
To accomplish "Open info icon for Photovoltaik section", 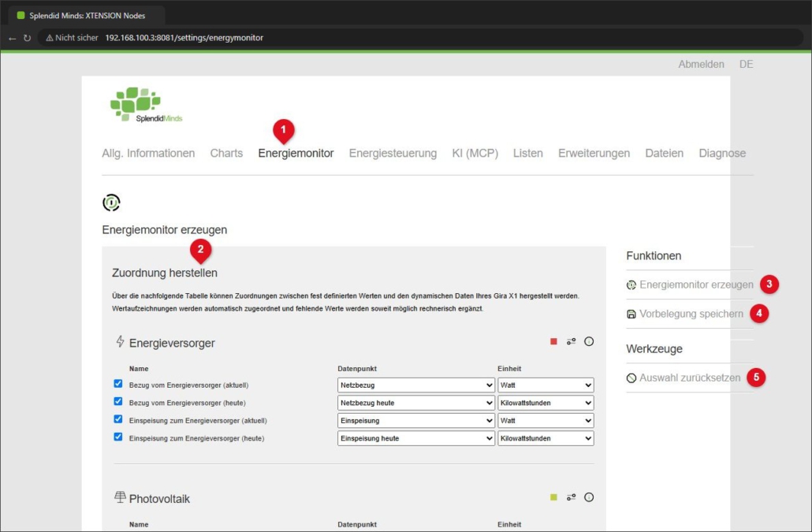I will (x=589, y=497).
